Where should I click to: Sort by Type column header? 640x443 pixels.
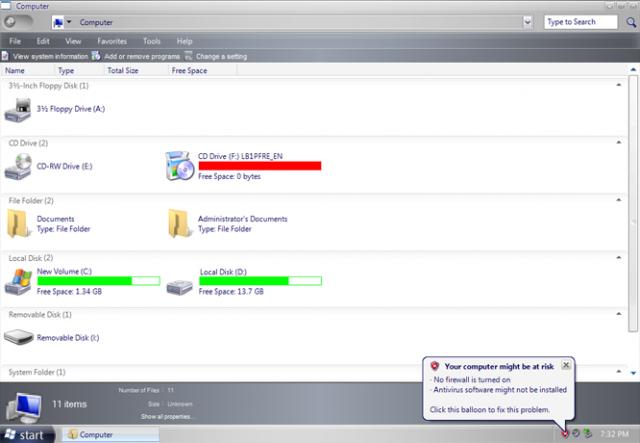[x=79, y=70]
